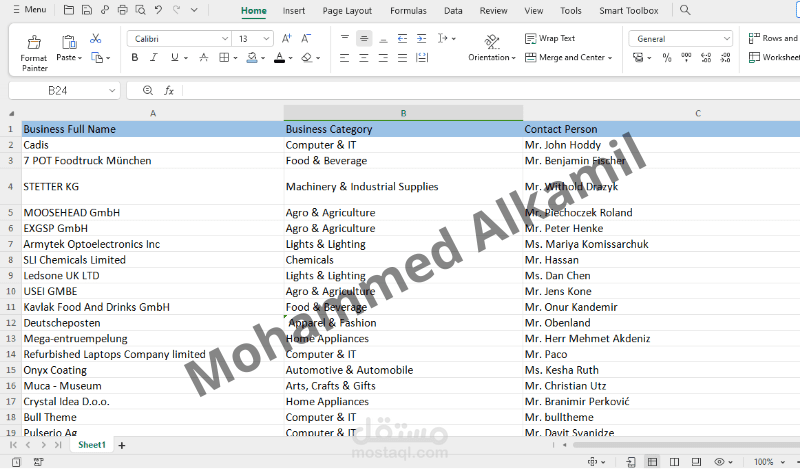Click the Paste clipboard icon

(x=69, y=42)
